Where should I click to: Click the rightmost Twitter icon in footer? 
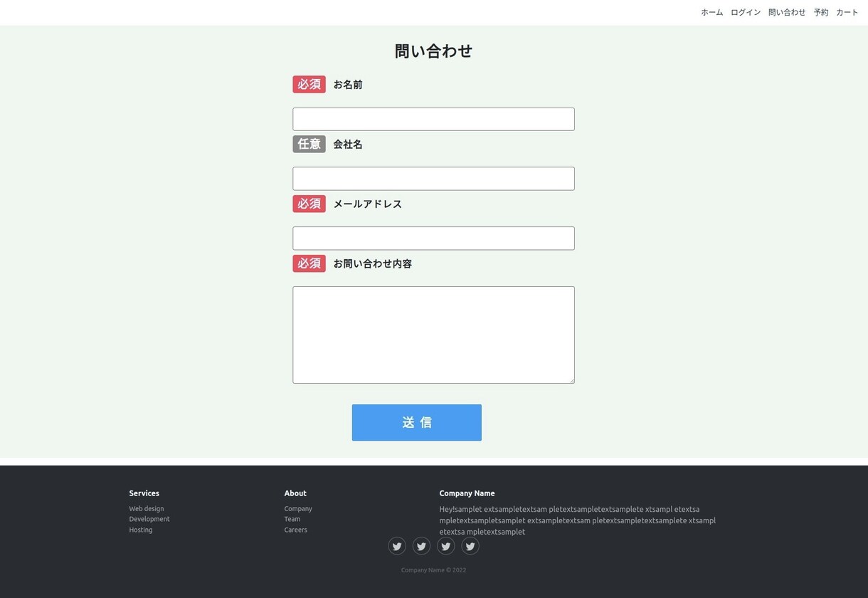point(470,546)
